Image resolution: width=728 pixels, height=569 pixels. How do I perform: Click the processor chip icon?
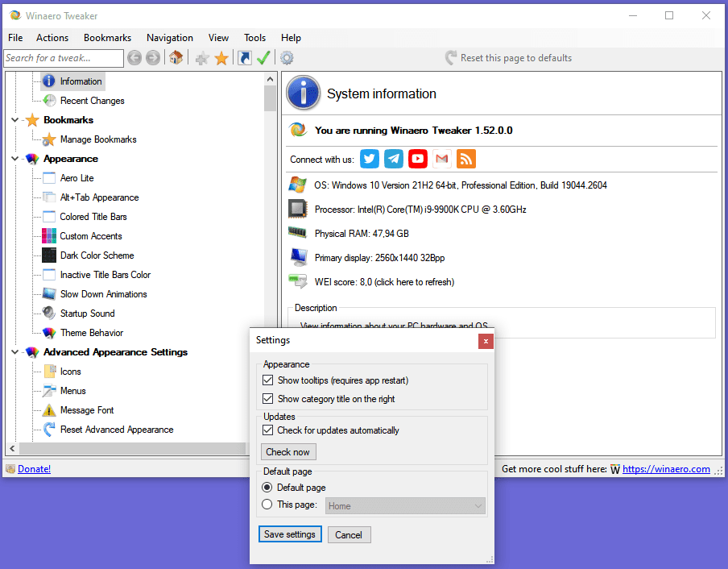click(x=297, y=209)
